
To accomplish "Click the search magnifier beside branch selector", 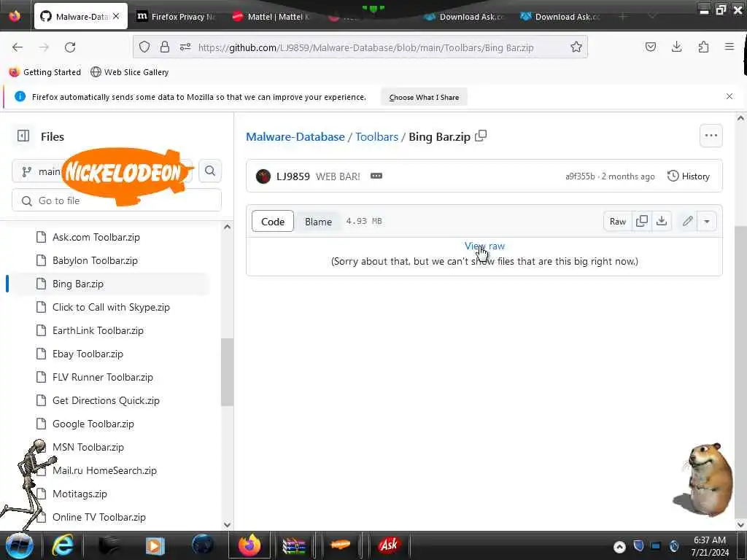I will (x=210, y=171).
